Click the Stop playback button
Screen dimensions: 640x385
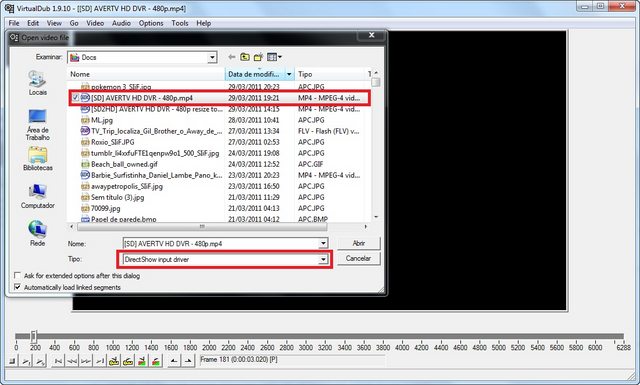[12, 361]
